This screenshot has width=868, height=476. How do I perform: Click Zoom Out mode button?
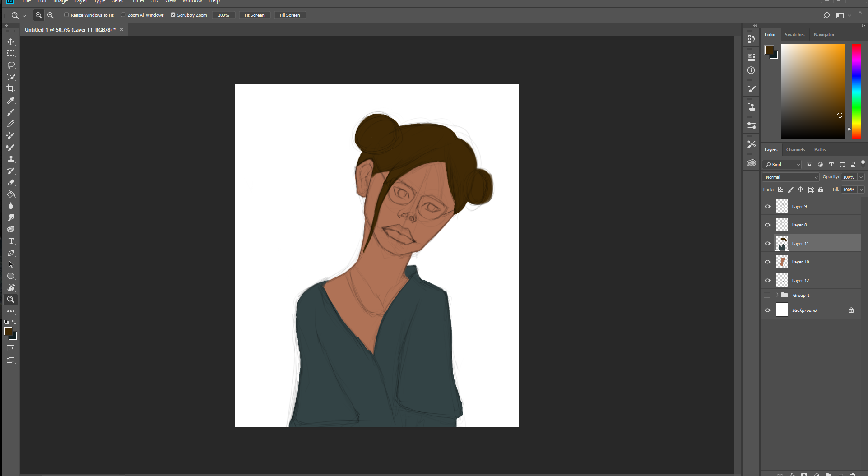pos(51,15)
